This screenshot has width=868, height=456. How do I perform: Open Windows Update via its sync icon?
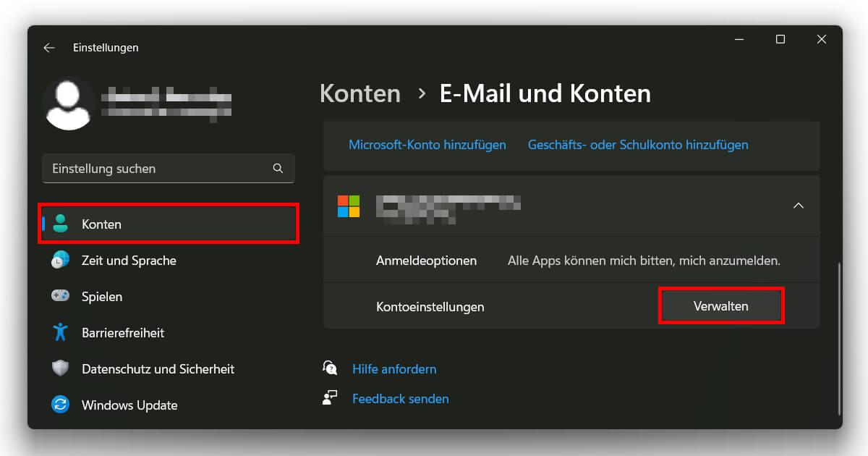pos(61,405)
